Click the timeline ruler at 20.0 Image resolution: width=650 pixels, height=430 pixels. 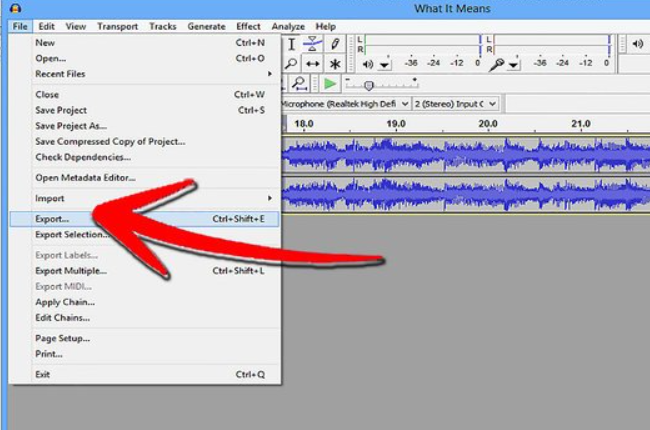click(x=488, y=124)
